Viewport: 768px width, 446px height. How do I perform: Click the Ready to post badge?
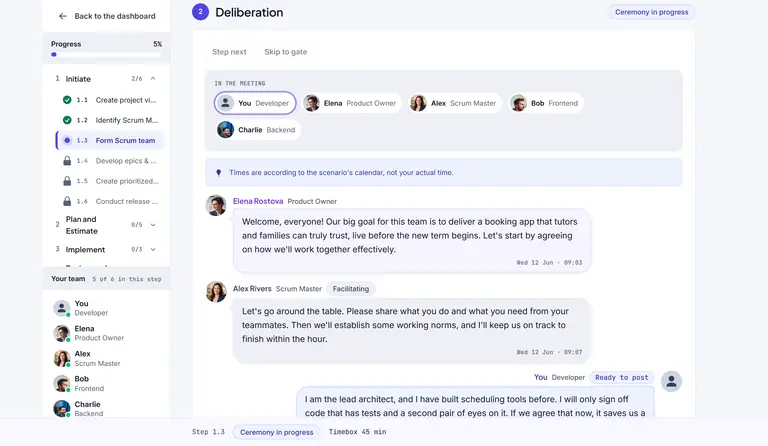coord(622,377)
